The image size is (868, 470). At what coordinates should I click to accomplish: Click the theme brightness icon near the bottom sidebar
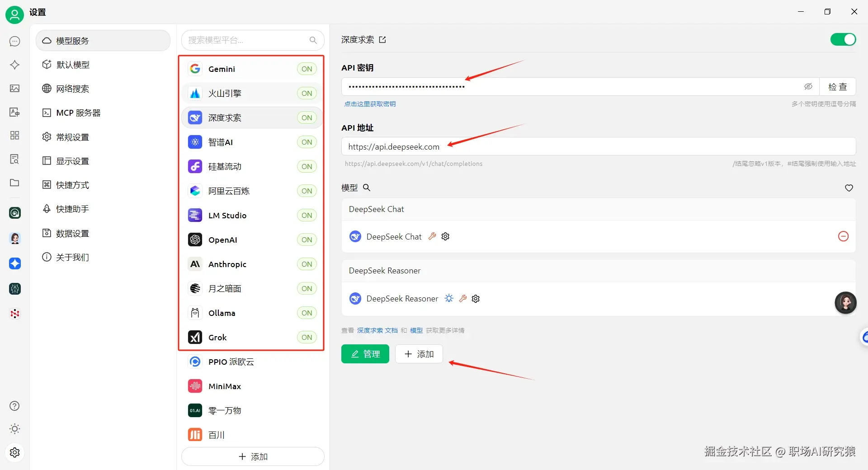(x=14, y=429)
